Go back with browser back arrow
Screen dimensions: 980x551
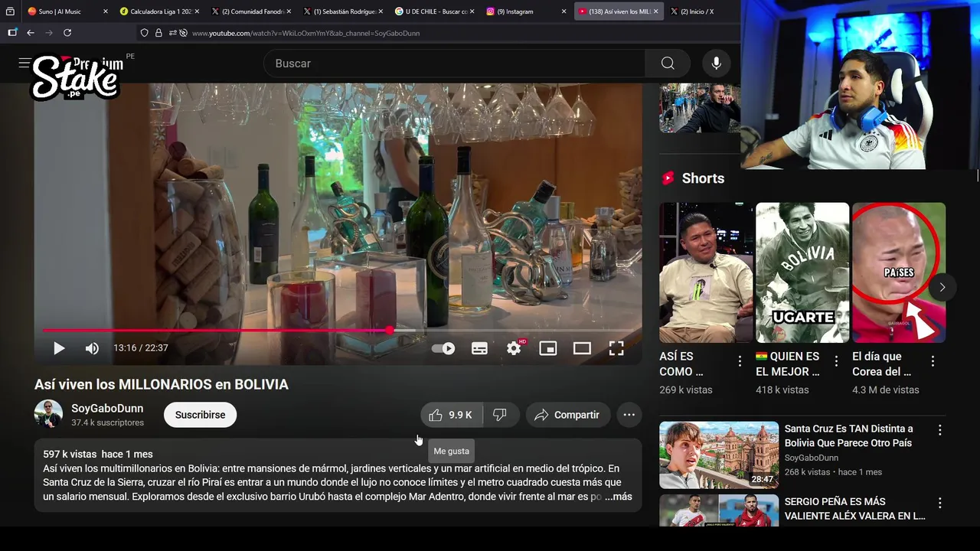pos(31,33)
